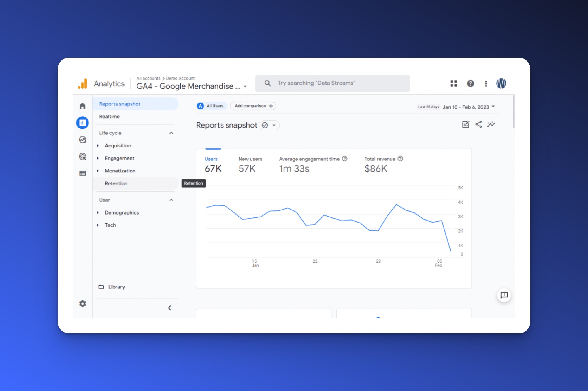
Task: Click the Customize report pencil icon
Action: tap(465, 124)
